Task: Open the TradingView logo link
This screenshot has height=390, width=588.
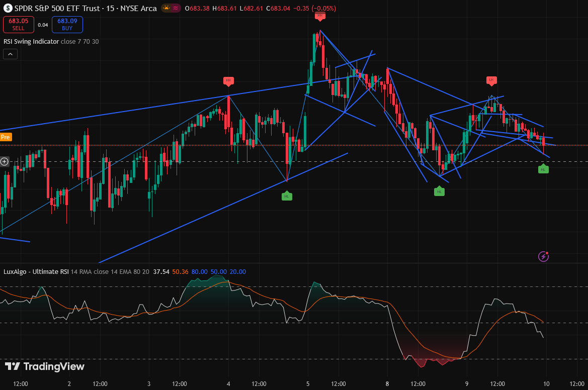Action: [45, 366]
